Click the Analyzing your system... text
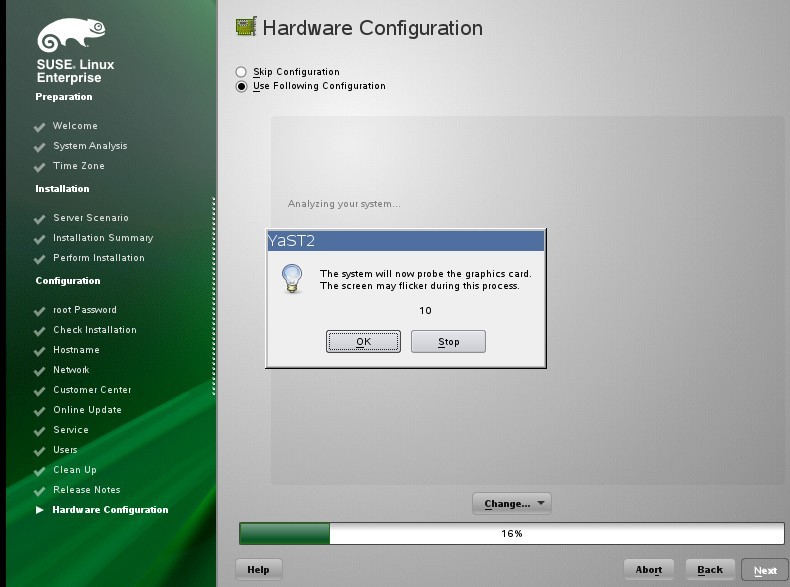The width and height of the screenshot is (790, 587). coord(344,204)
